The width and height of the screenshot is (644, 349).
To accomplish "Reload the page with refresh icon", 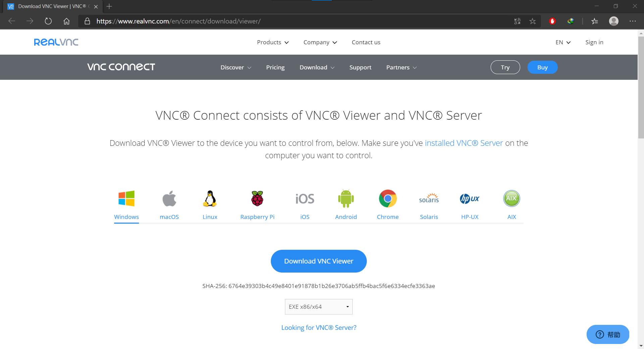I will pos(48,21).
